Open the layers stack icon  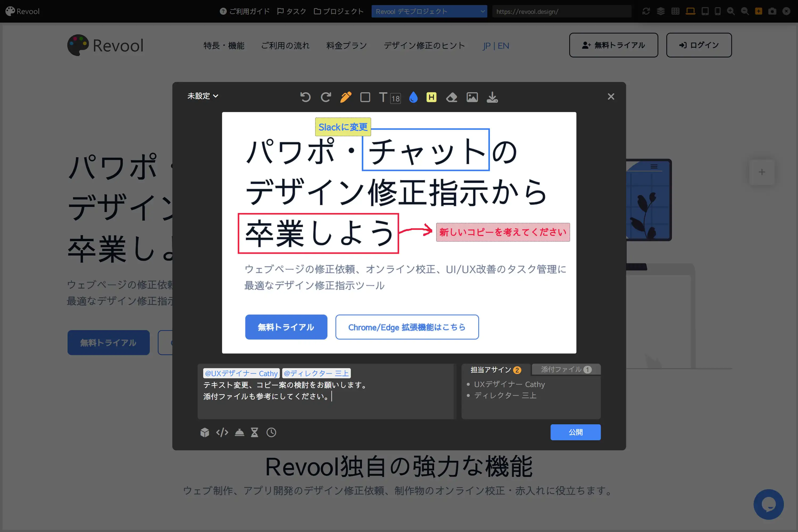[x=660, y=11]
